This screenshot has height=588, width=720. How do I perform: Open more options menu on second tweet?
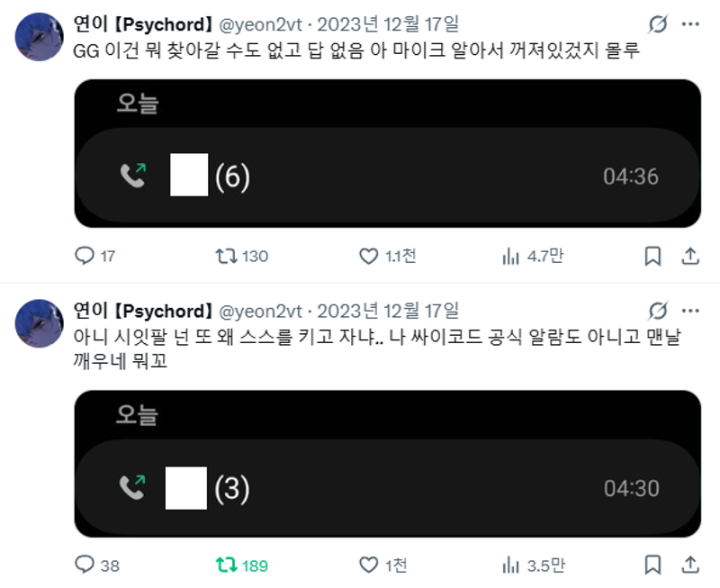tap(690, 311)
